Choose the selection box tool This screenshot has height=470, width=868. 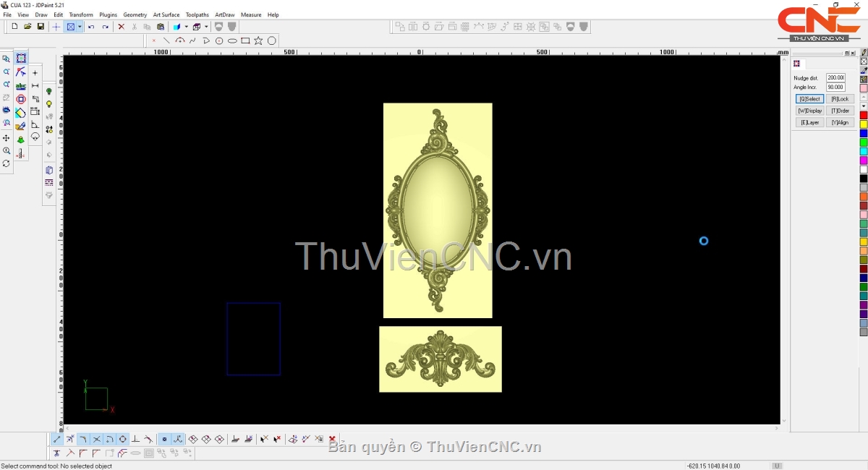21,59
